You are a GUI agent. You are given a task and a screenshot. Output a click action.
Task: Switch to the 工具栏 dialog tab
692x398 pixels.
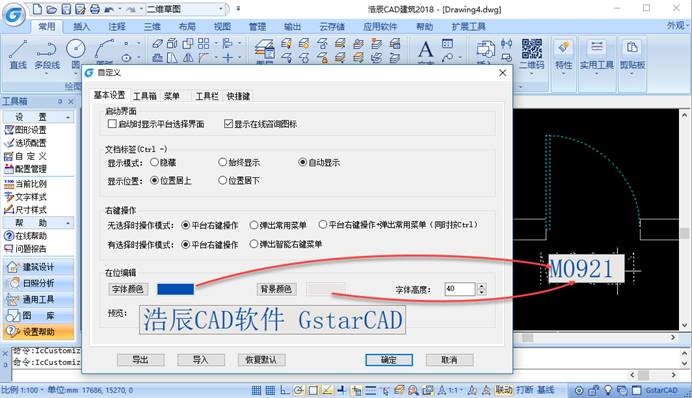tap(207, 96)
